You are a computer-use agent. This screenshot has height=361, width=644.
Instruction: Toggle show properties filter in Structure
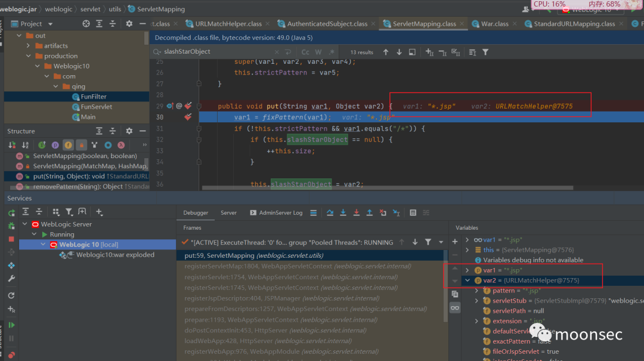[x=55, y=145]
